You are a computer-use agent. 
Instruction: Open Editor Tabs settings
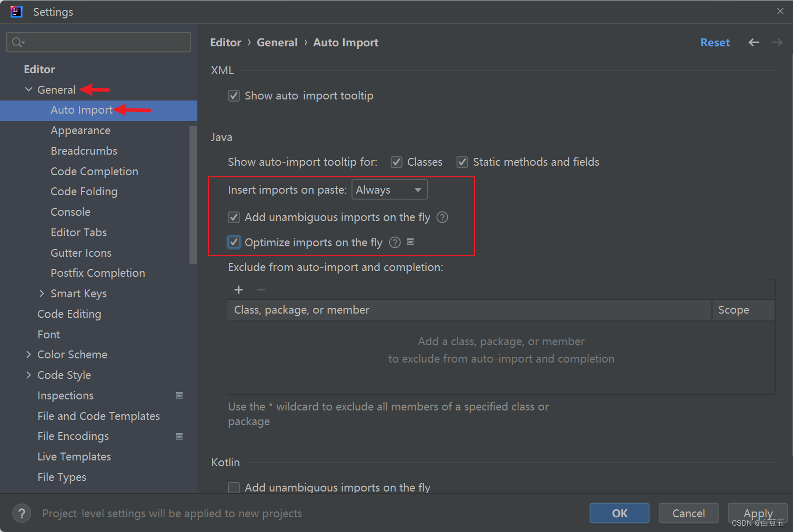tap(78, 233)
